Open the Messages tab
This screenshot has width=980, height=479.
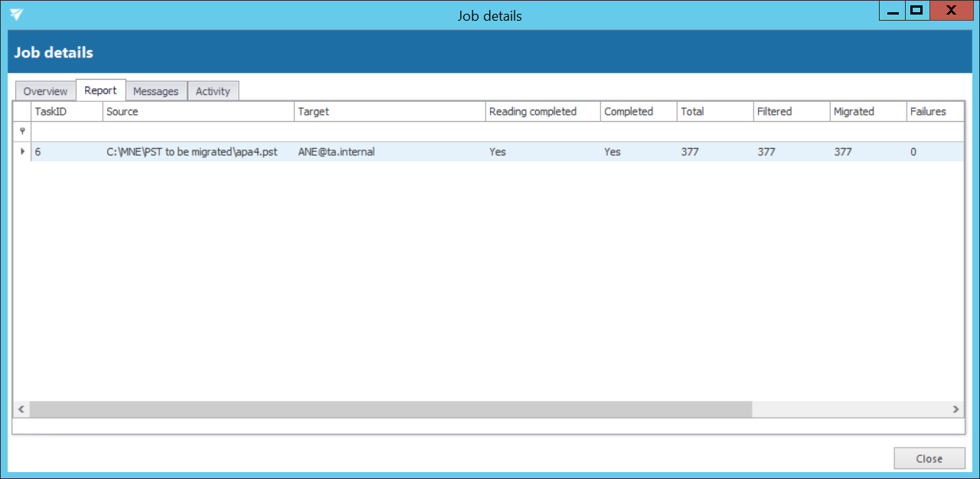tap(155, 91)
